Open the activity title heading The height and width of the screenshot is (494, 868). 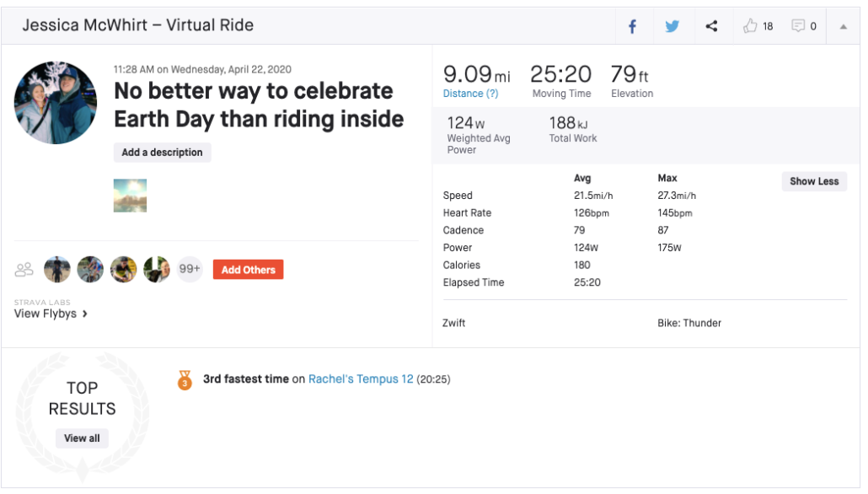pos(258,105)
